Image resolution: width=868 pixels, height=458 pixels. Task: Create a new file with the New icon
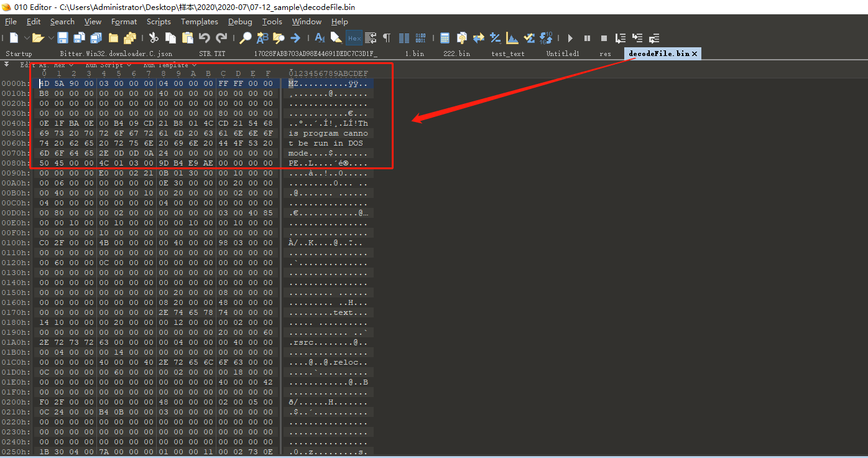pyautogui.click(x=14, y=38)
